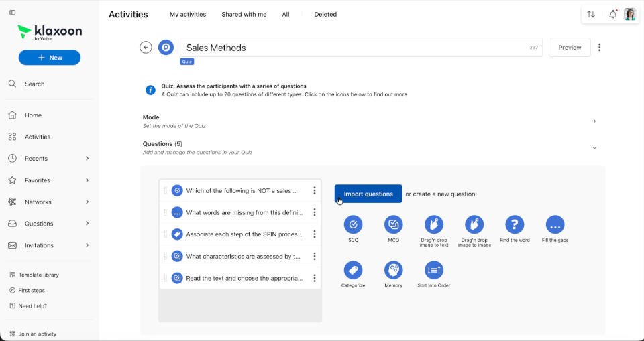
Task: Add a Sort Into Order question
Action: coord(434,270)
